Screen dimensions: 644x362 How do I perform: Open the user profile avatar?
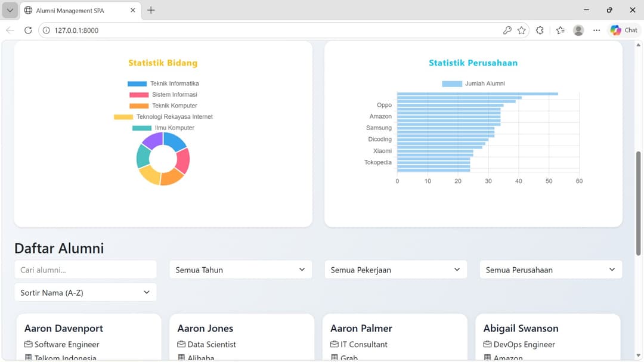coord(578,30)
